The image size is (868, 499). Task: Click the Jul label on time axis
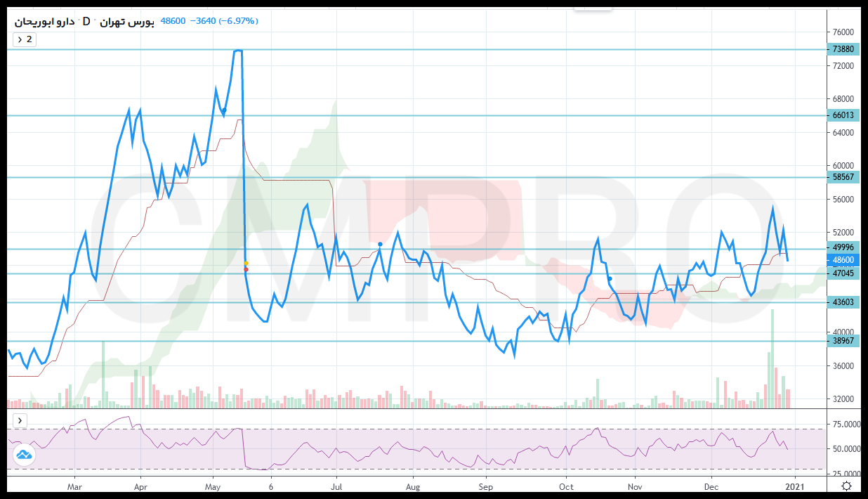(x=336, y=486)
